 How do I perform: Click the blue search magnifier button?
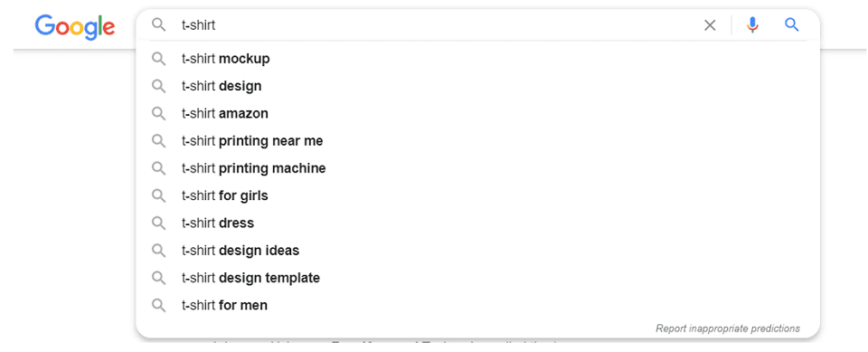(792, 24)
